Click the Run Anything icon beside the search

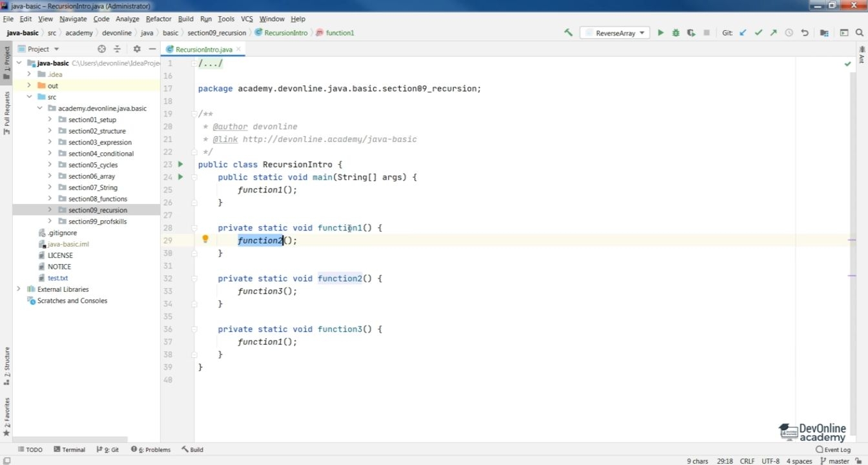[844, 32]
